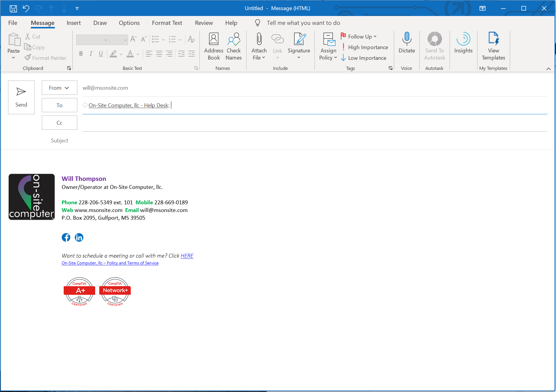Toggle Italic formatting
Screen dimensions: 556x392
coord(91,54)
